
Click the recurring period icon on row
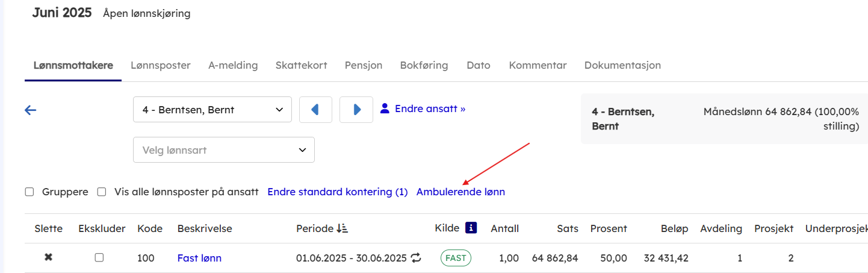point(416,258)
